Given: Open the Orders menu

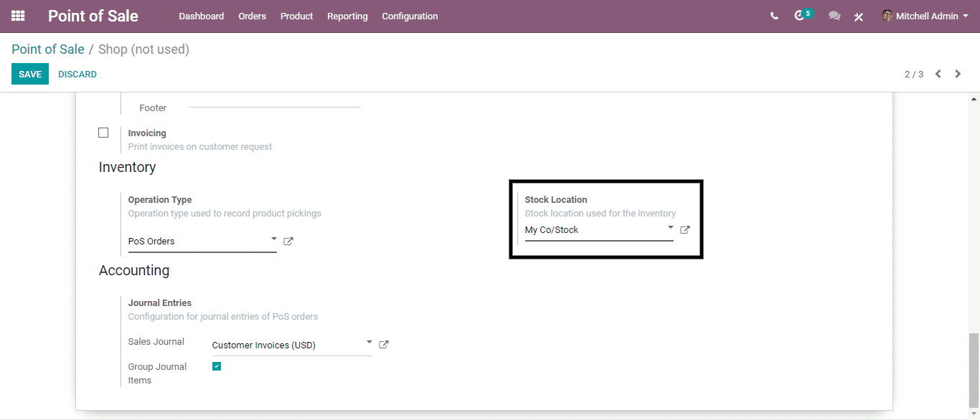Looking at the screenshot, I should point(253,16).
